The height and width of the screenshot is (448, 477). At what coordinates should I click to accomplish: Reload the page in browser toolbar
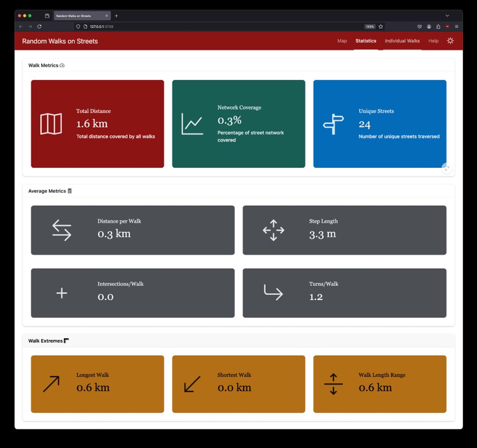[39, 26]
